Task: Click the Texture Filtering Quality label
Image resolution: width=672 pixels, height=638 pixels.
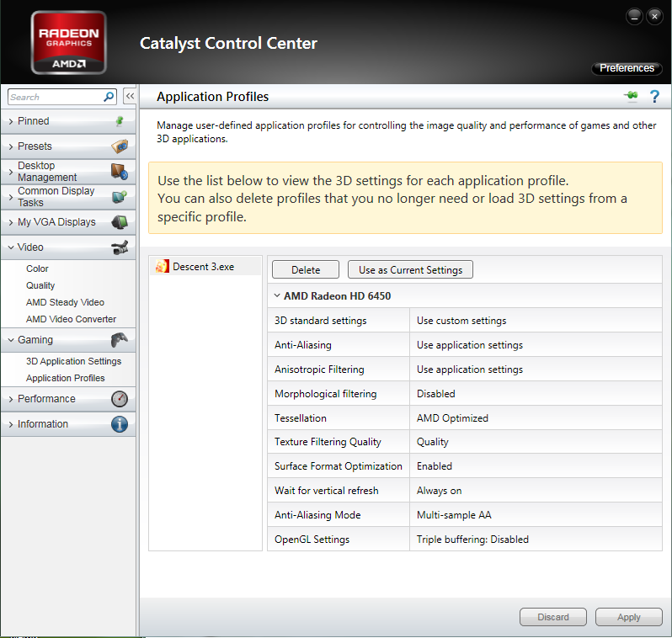Action: click(x=328, y=442)
